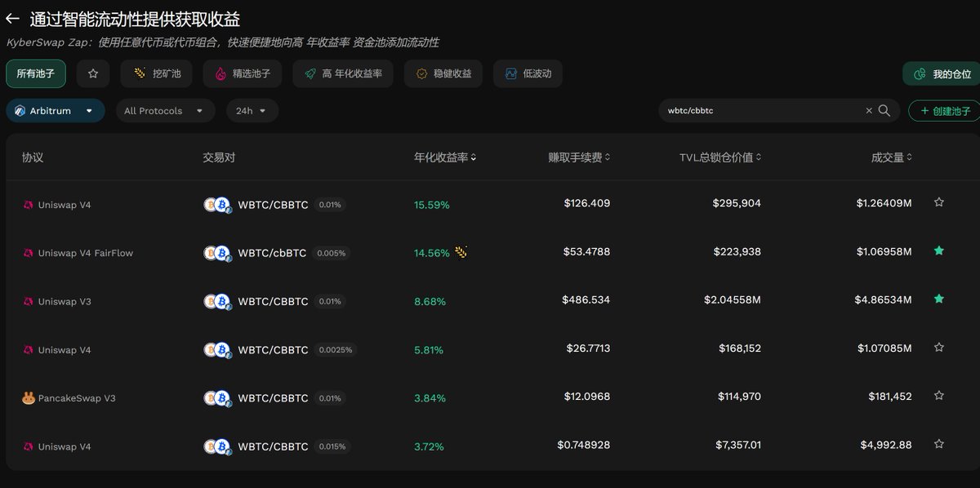
Task: Select the 低波动 filter icon
Action: pyautogui.click(x=510, y=73)
